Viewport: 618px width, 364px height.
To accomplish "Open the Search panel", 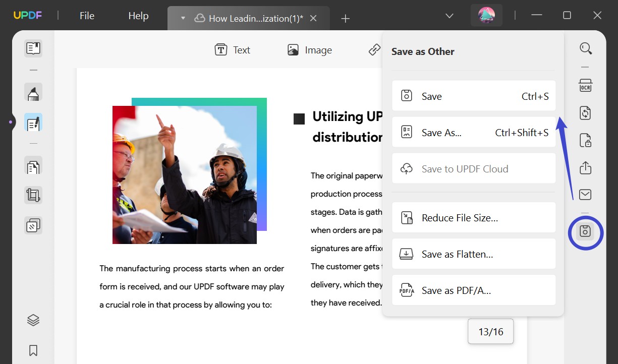I will point(585,48).
